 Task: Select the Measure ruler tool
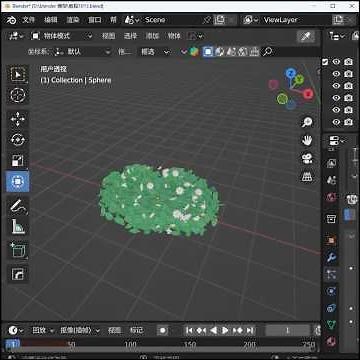(x=17, y=227)
